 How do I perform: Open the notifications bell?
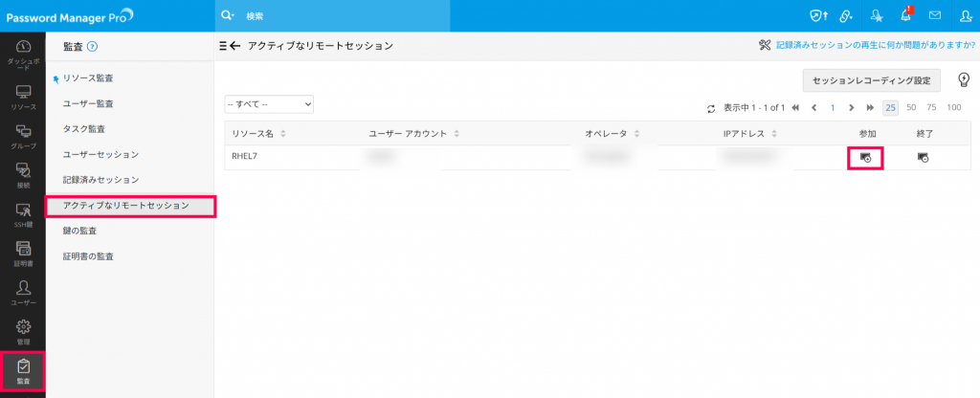coord(905,16)
